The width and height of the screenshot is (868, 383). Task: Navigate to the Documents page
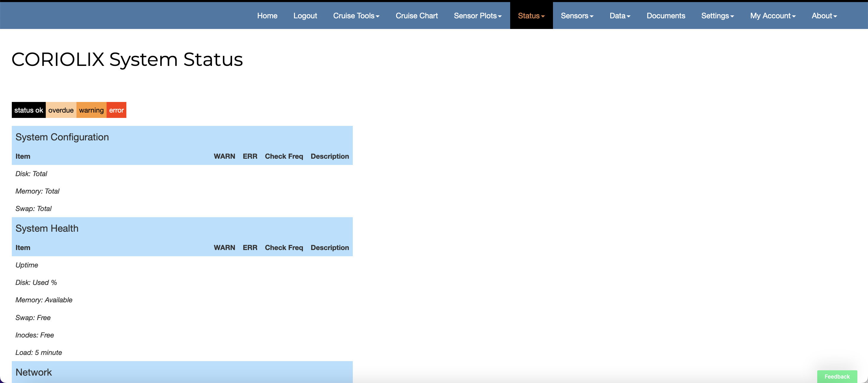[665, 16]
